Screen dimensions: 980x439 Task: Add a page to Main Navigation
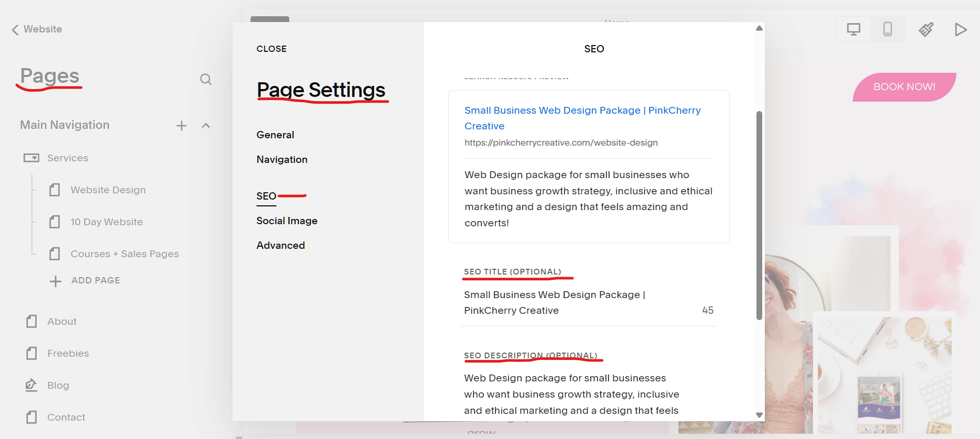coord(182,126)
